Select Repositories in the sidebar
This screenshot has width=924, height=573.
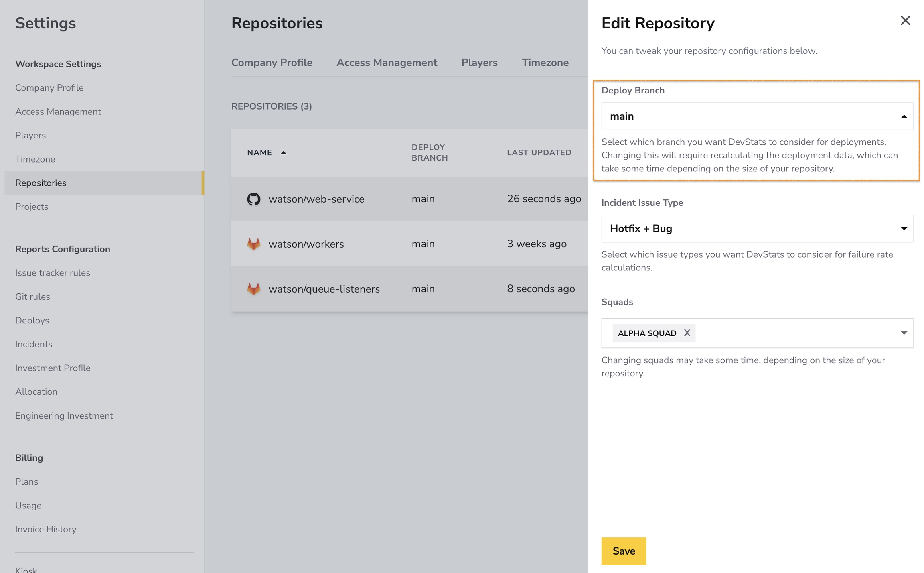(104, 183)
